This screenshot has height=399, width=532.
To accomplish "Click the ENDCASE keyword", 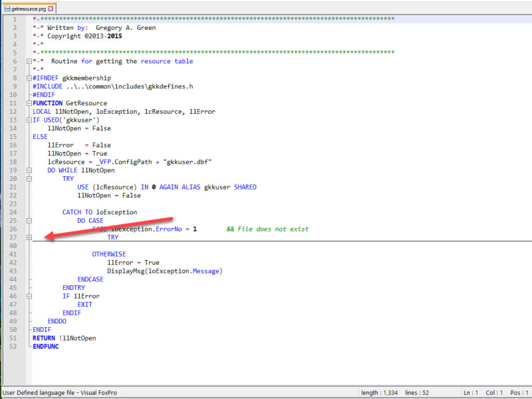I will point(90,279).
